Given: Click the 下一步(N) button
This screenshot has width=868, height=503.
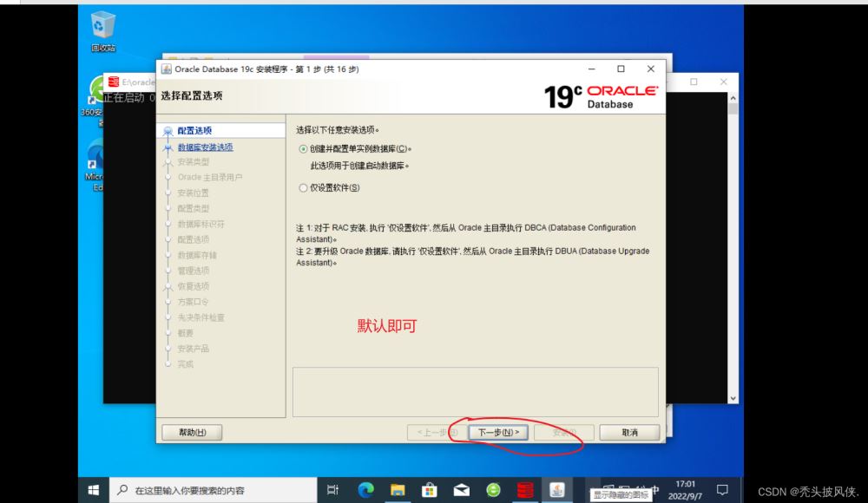Looking at the screenshot, I should click(x=498, y=432).
